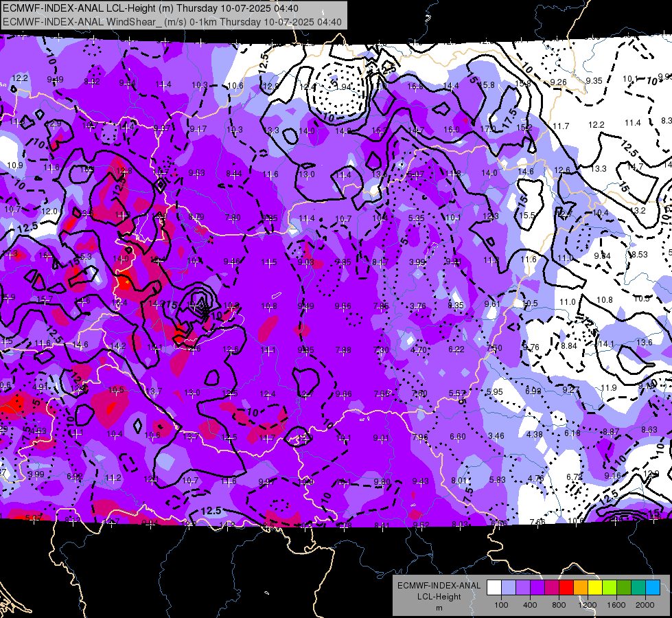Click the orange legend swatch
672x618 pixels.
pos(581,588)
